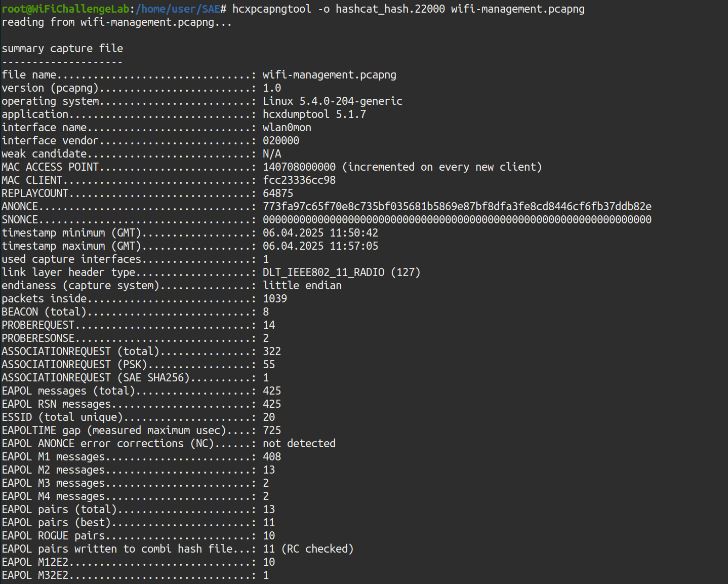The width and height of the screenshot is (728, 584).
Task: Click the 'not detected' ANONCE error corrections value
Action: (299, 444)
